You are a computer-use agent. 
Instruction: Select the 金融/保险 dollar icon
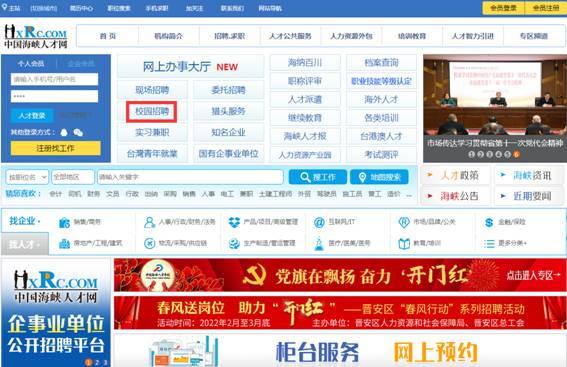pyautogui.click(x=489, y=222)
